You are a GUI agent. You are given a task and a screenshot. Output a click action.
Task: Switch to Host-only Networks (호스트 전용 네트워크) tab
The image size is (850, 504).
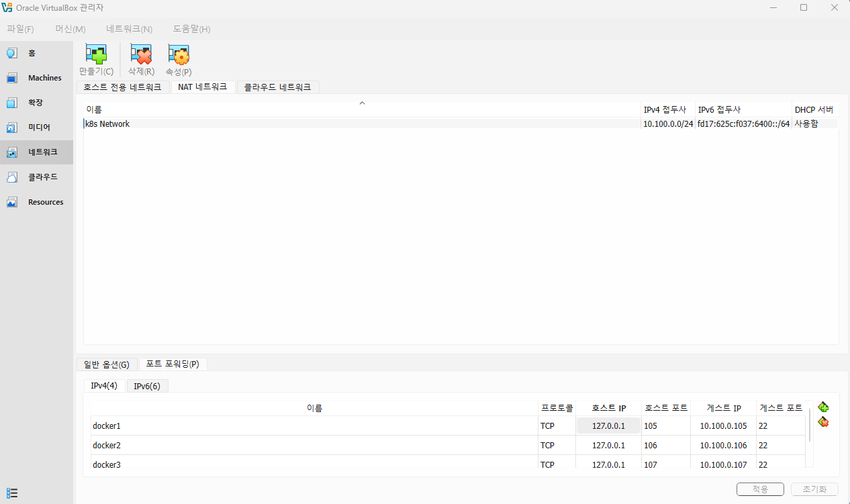tap(122, 87)
